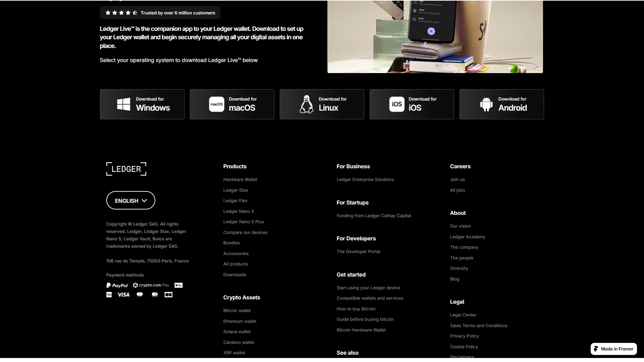Open Ledger Flex link

235,201
